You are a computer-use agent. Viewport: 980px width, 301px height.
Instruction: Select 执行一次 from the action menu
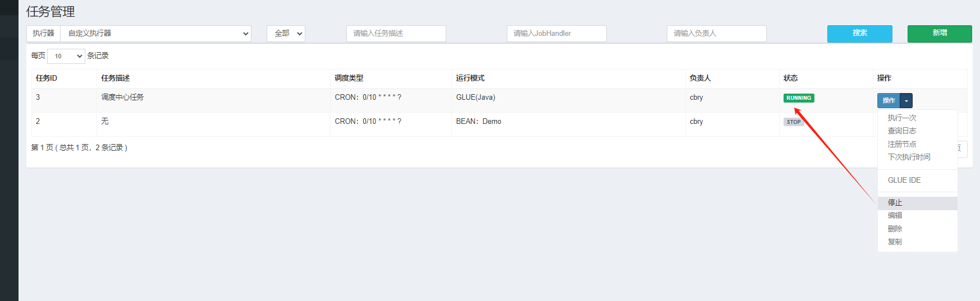[x=918, y=118]
